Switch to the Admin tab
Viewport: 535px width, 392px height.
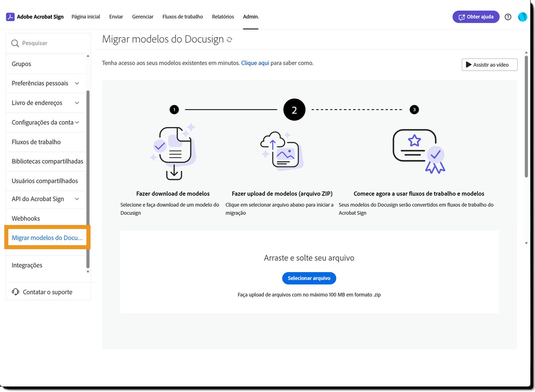(251, 17)
